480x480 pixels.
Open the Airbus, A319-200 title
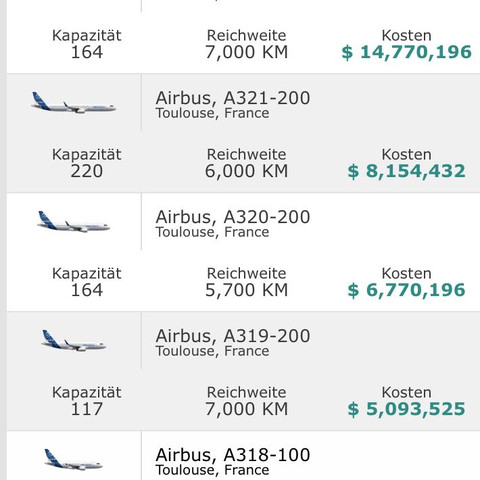point(233,336)
